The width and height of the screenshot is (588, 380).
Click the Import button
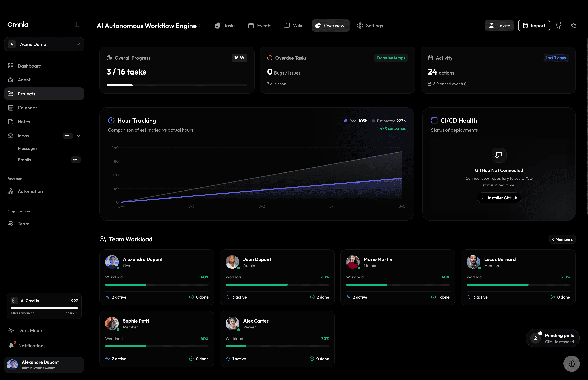534,25
